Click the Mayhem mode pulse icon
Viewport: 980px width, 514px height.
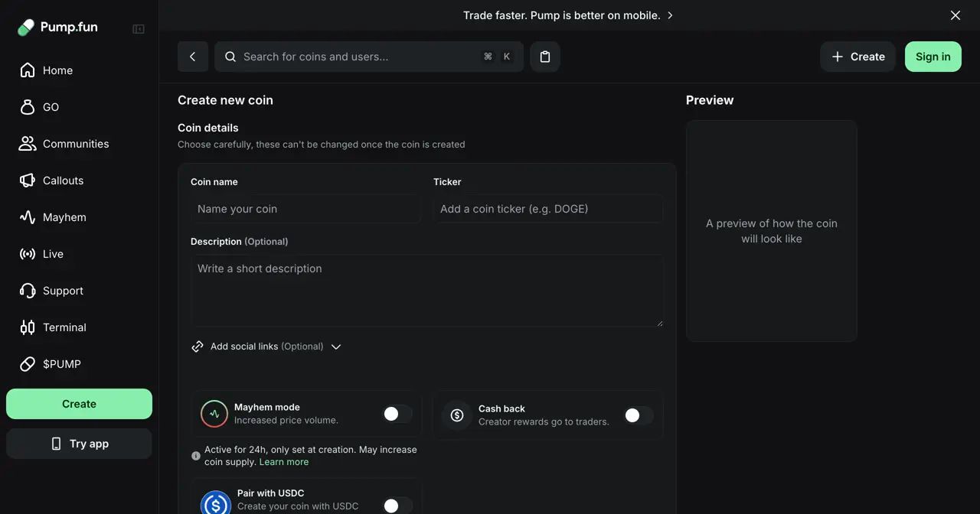pyautogui.click(x=214, y=414)
